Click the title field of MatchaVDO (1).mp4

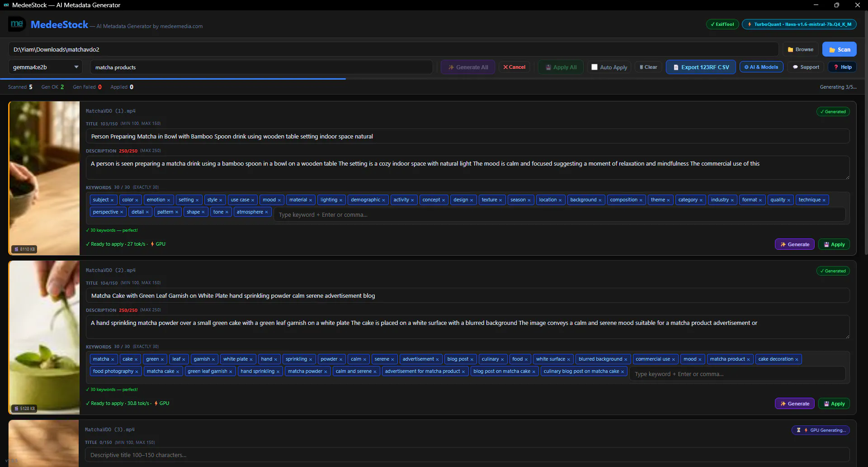tap(467, 136)
